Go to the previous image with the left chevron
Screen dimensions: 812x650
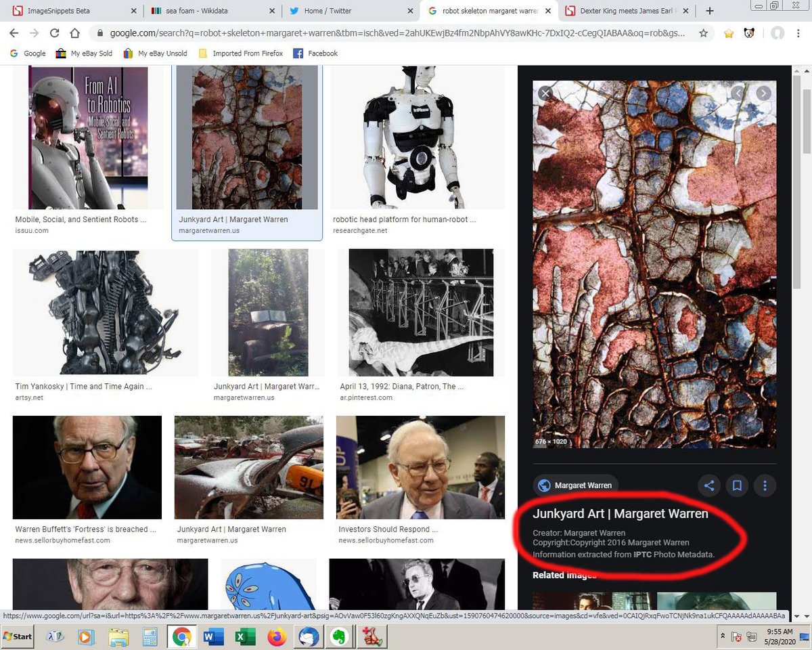(738, 93)
